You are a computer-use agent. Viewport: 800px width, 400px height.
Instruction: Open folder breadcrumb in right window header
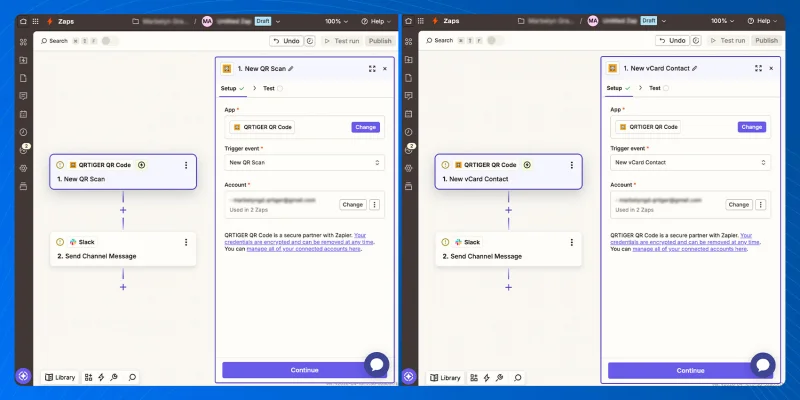[x=546, y=21]
